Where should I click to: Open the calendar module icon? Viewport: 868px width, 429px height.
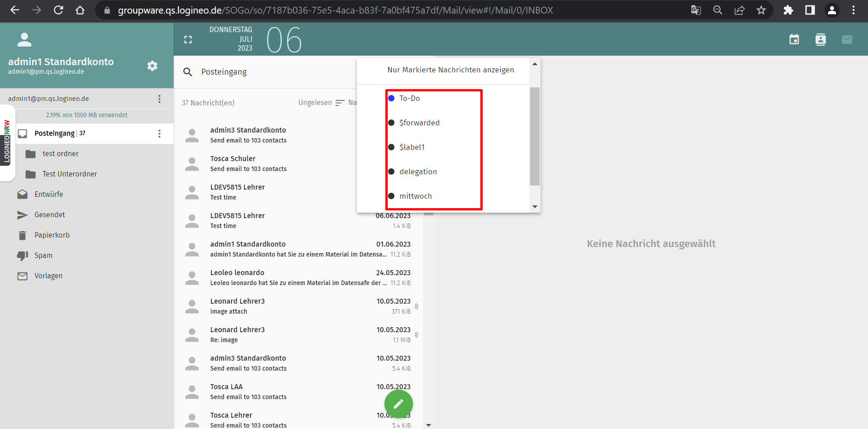coord(794,40)
